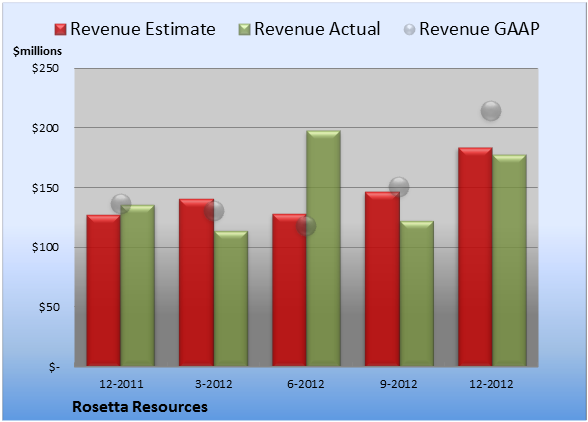Click the 'Rosetta Resources' chart title
This screenshot has width=588, height=422.
point(140,407)
